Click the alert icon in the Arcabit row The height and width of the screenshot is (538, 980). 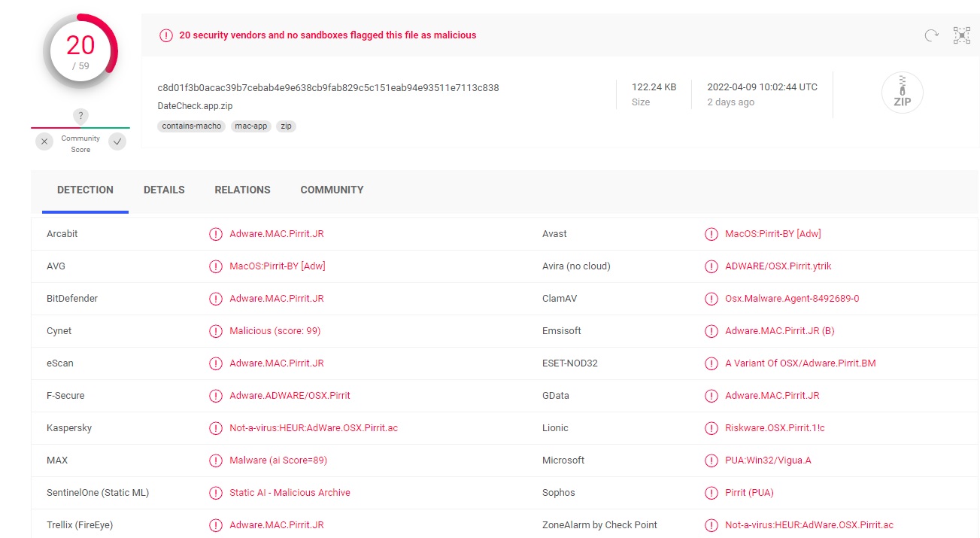pos(216,234)
